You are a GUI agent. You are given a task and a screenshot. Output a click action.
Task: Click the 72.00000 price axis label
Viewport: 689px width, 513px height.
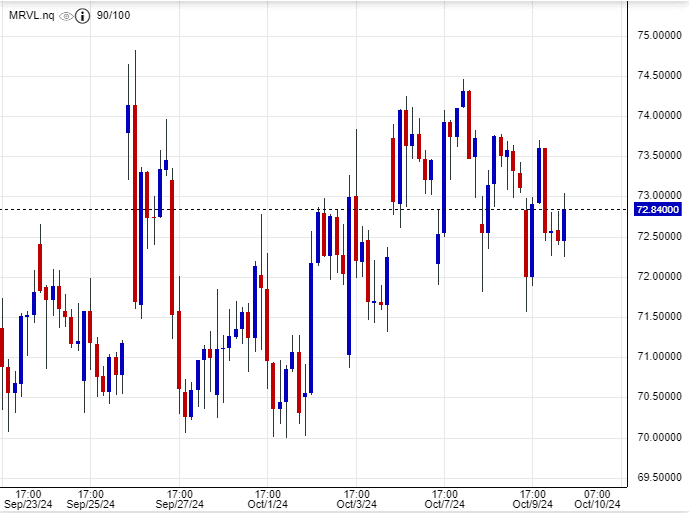pyautogui.click(x=659, y=276)
